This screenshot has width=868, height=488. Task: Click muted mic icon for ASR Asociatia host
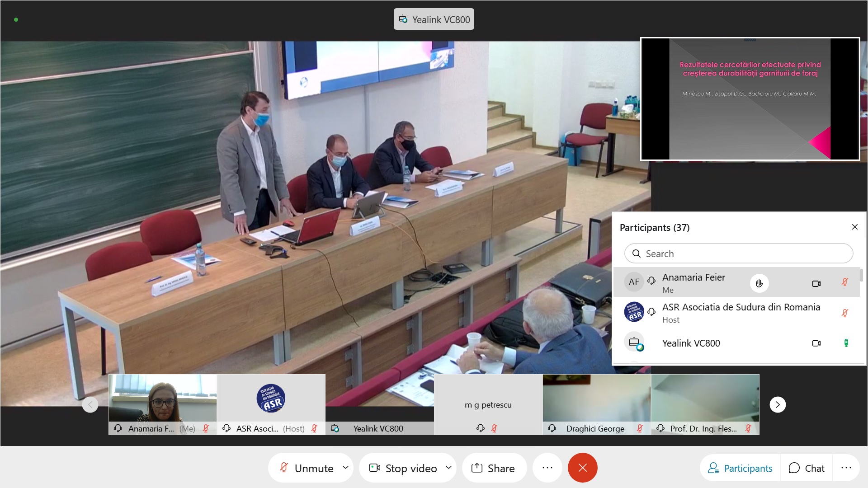[x=844, y=313]
